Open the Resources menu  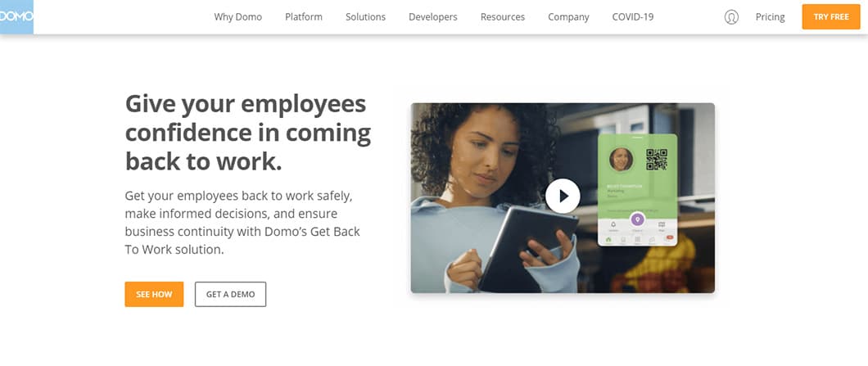pos(503,17)
